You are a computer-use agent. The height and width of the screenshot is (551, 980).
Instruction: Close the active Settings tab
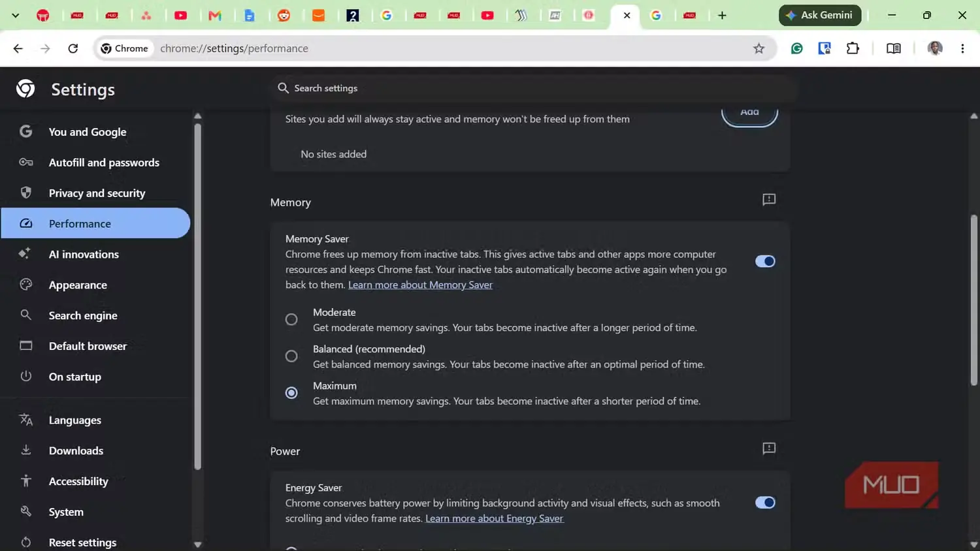627,15
